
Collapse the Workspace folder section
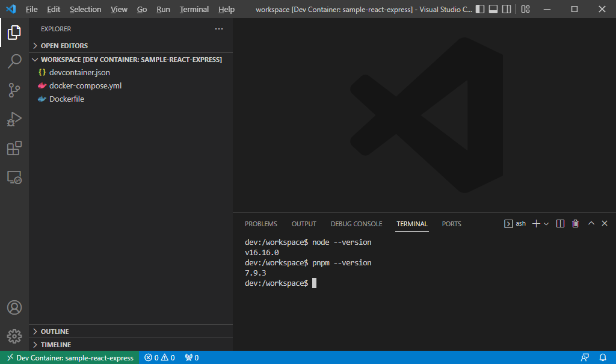131,60
